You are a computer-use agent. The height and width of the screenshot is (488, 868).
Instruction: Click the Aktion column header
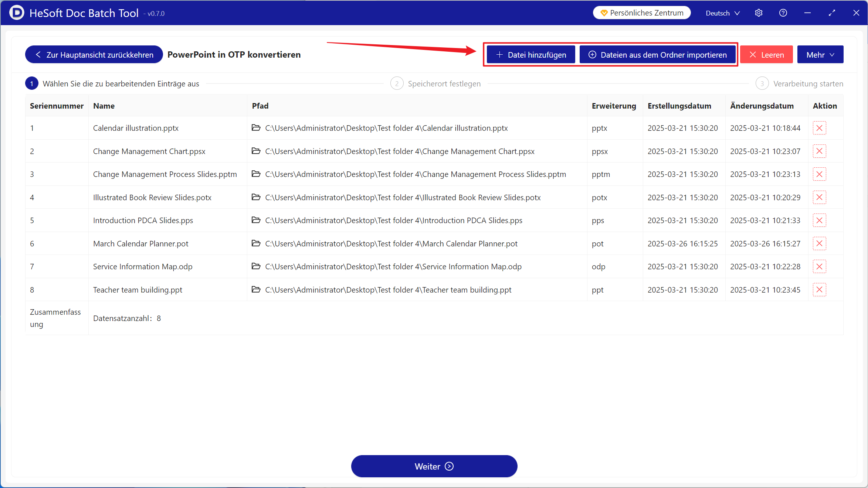pos(825,106)
